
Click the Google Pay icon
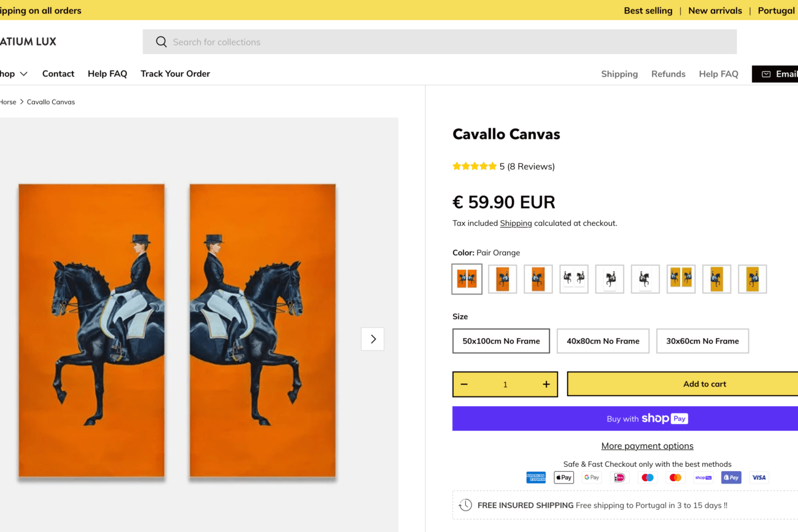pos(591,477)
